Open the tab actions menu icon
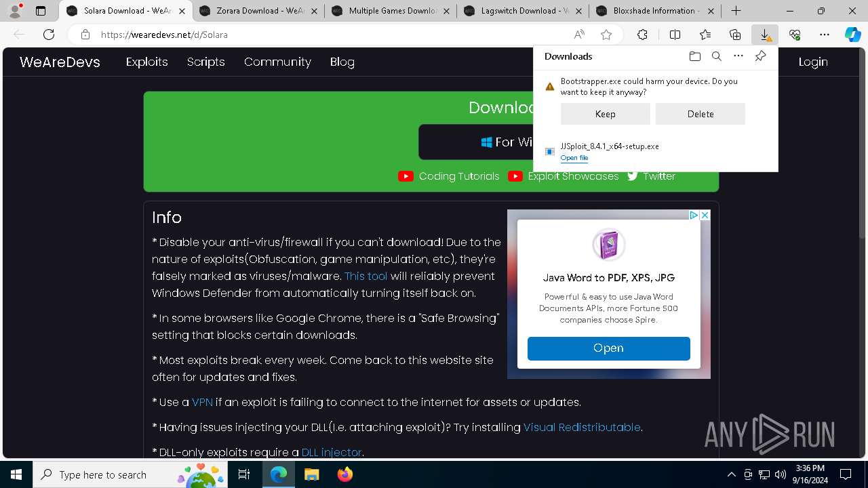 [x=41, y=11]
